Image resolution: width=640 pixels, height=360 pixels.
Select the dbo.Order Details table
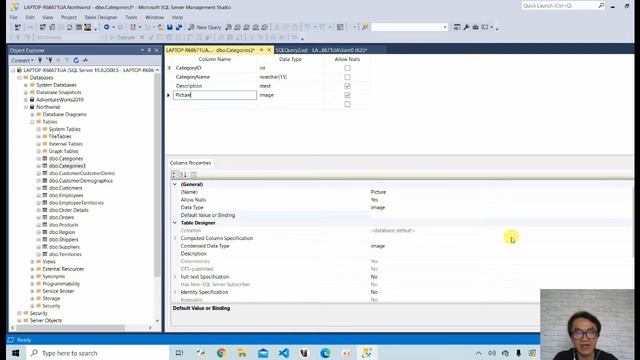pyautogui.click(x=69, y=210)
